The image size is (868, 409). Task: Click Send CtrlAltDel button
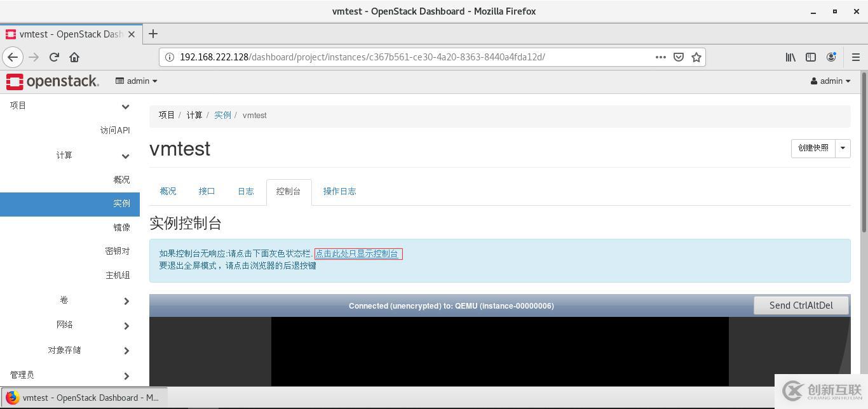801,305
